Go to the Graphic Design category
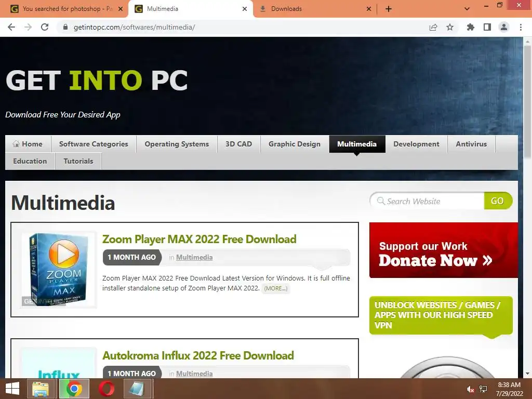This screenshot has height=399, width=532. (x=295, y=144)
